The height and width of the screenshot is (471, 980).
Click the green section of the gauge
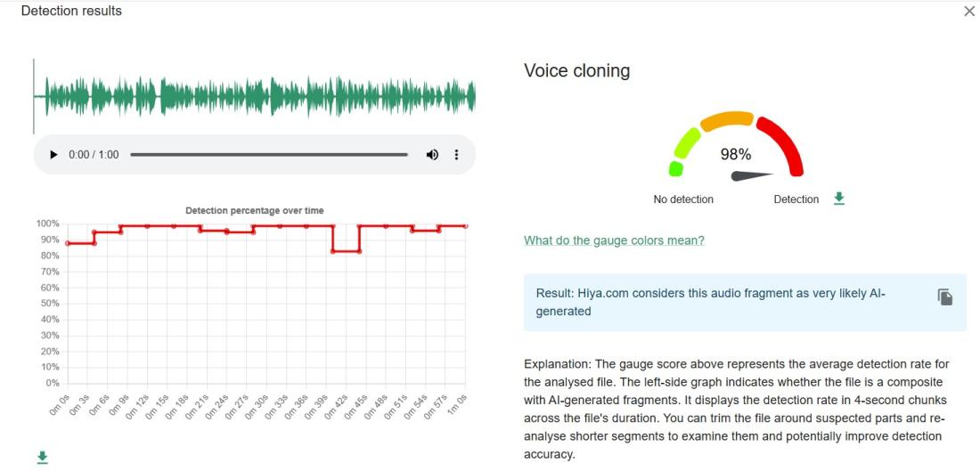(x=683, y=145)
